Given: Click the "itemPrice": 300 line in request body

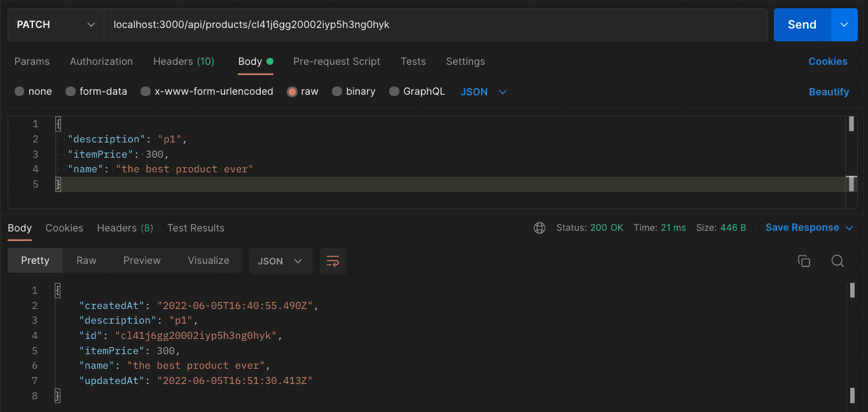Looking at the screenshot, I should click(119, 154).
